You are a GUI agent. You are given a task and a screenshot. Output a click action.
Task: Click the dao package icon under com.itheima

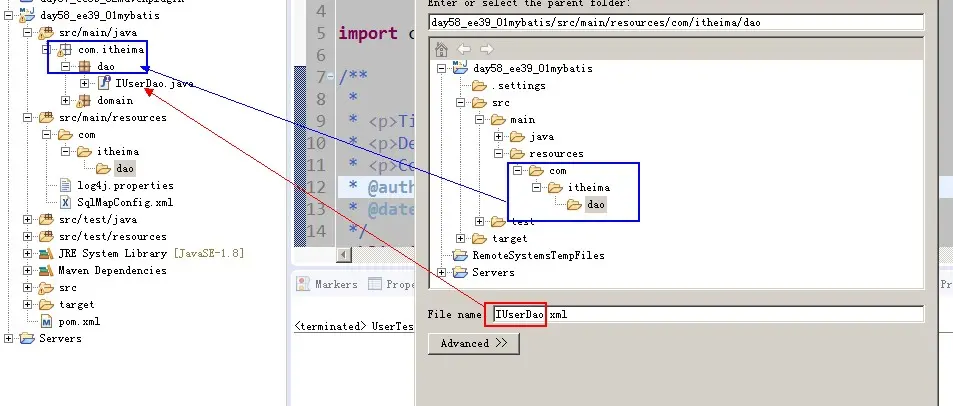point(84,67)
